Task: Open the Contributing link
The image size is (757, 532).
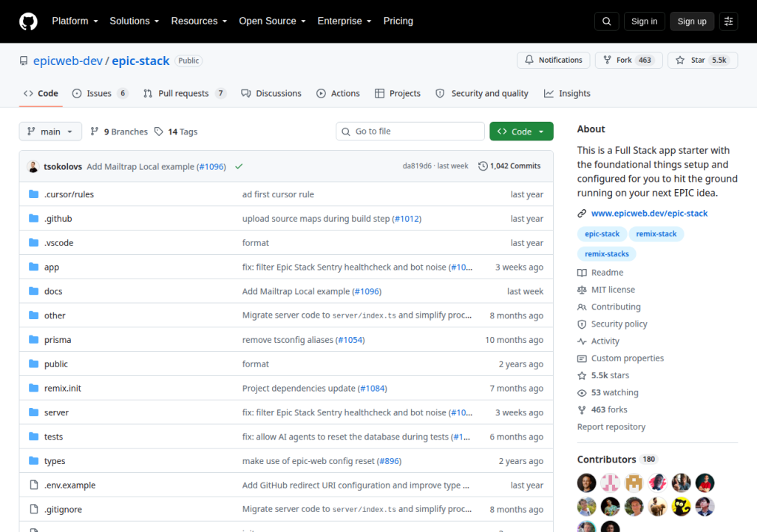Action: click(616, 307)
